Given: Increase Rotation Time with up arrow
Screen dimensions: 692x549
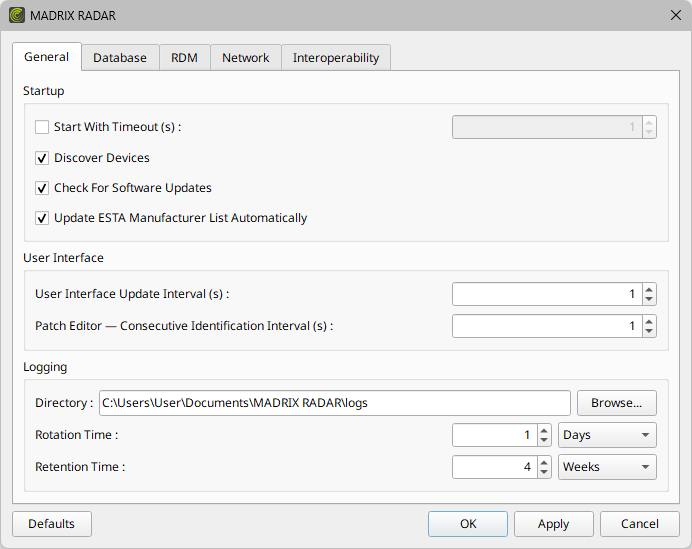Looking at the screenshot, I should (x=544, y=431).
